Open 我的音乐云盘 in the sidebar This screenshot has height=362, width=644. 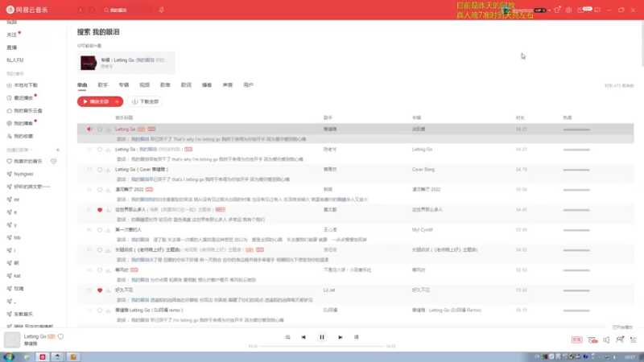pos(25,111)
